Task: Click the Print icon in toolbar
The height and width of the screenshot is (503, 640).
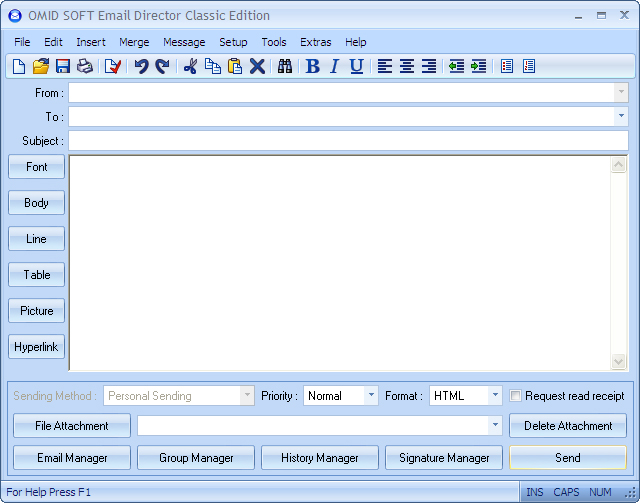Action: click(x=85, y=67)
